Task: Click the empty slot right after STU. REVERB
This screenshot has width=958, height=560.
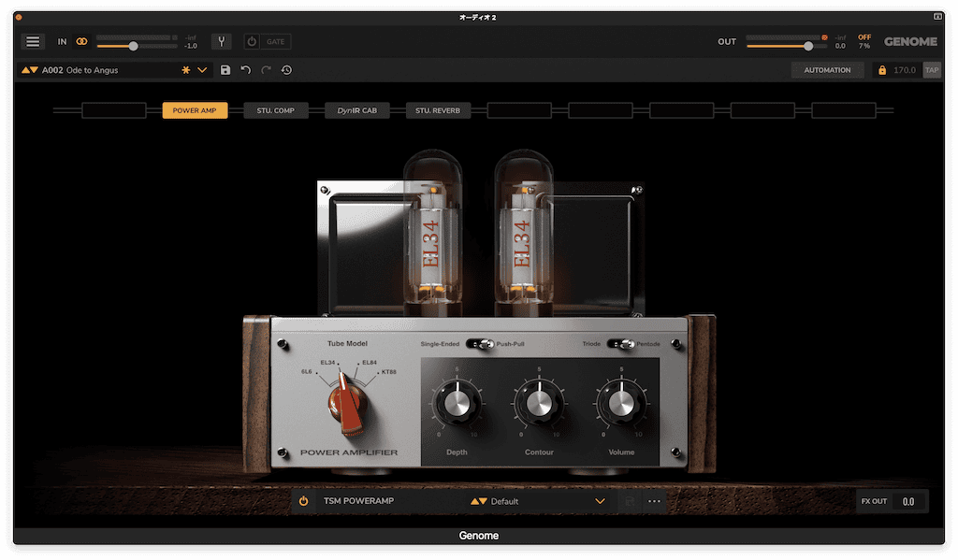Action: [x=519, y=110]
